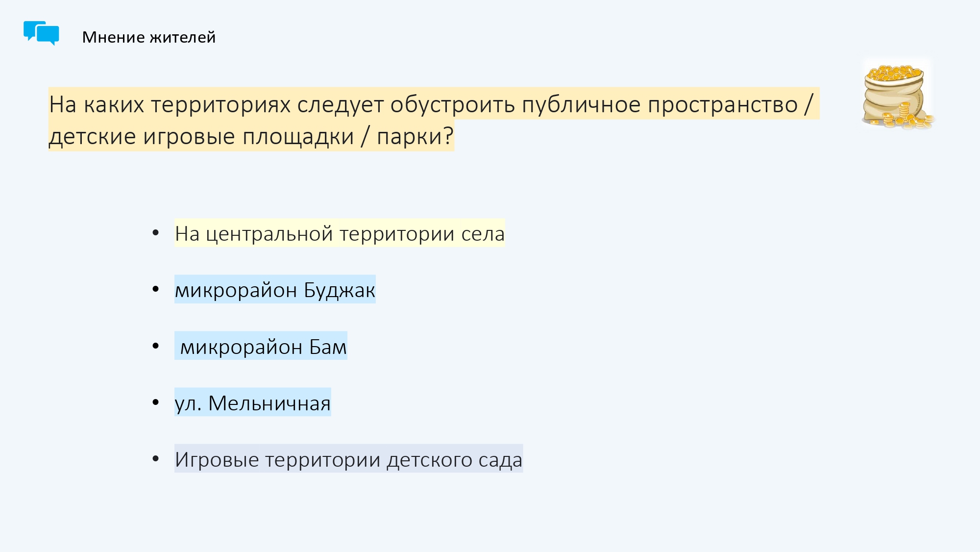Screen dimensions: 980x552
Task: Click the word 'Буджак'
Action: click(x=340, y=290)
